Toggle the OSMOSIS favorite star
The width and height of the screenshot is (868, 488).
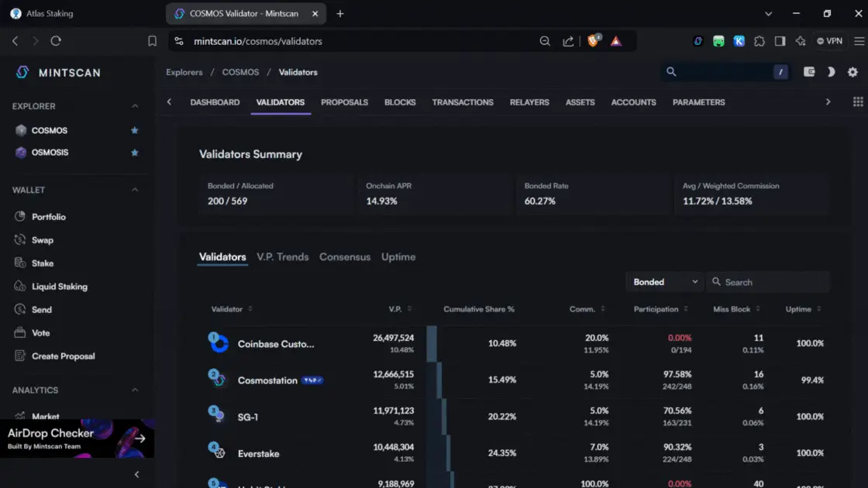pos(135,153)
